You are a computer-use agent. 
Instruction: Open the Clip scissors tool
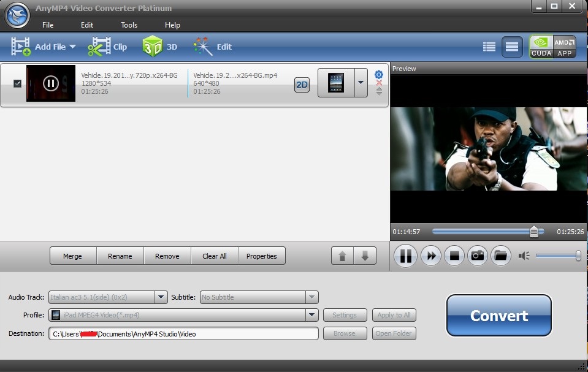pos(99,47)
